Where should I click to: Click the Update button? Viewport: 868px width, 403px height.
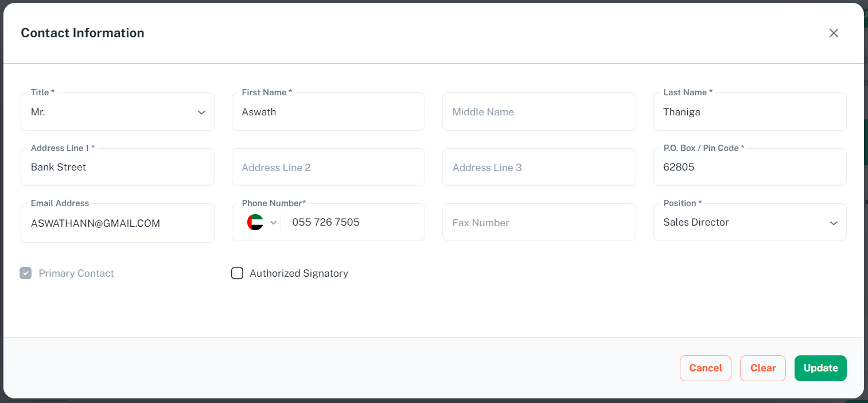click(x=820, y=368)
